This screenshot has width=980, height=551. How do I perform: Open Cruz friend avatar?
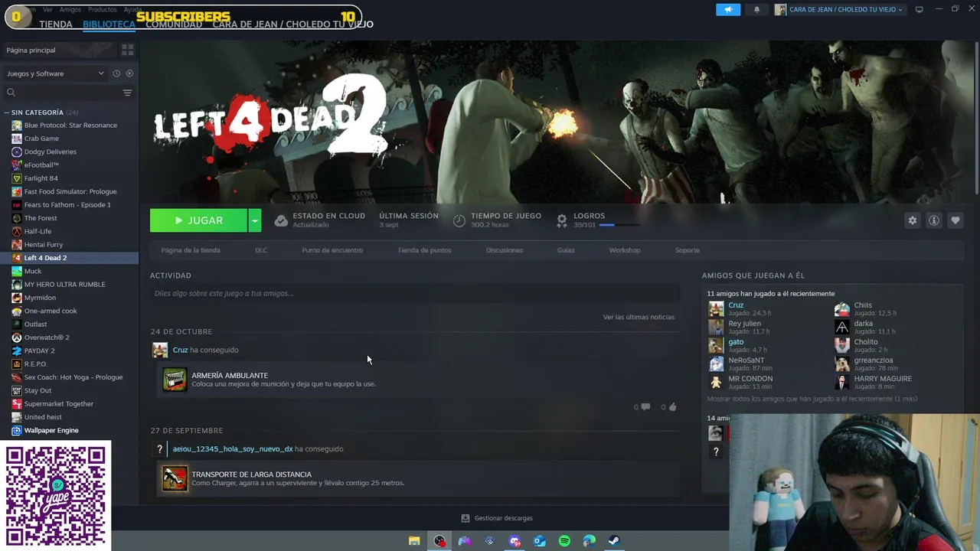click(x=716, y=308)
